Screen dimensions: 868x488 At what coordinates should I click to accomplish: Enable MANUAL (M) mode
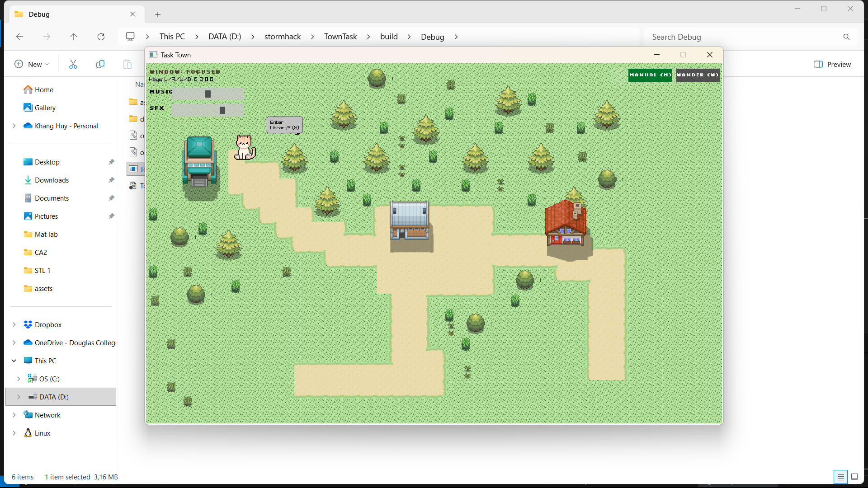point(650,75)
